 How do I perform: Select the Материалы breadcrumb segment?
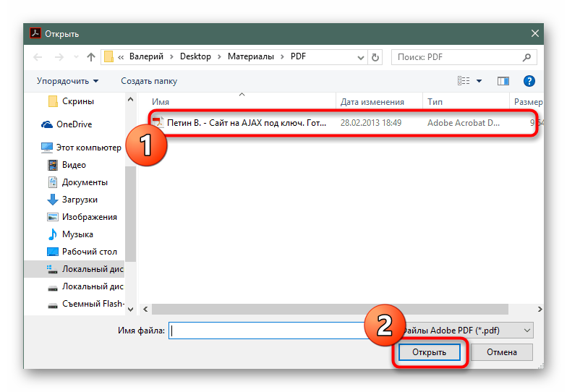tap(250, 56)
